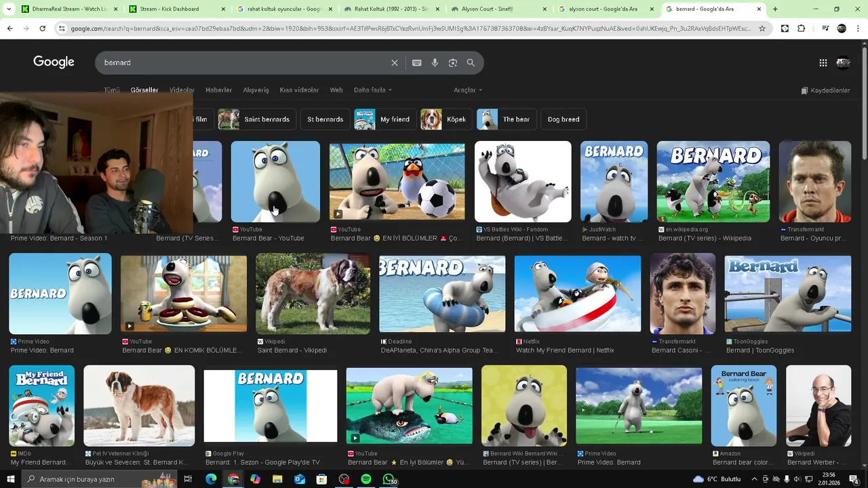Screen dimensions: 868x488
Task: Switch to the Videolar tab
Action: (x=182, y=90)
